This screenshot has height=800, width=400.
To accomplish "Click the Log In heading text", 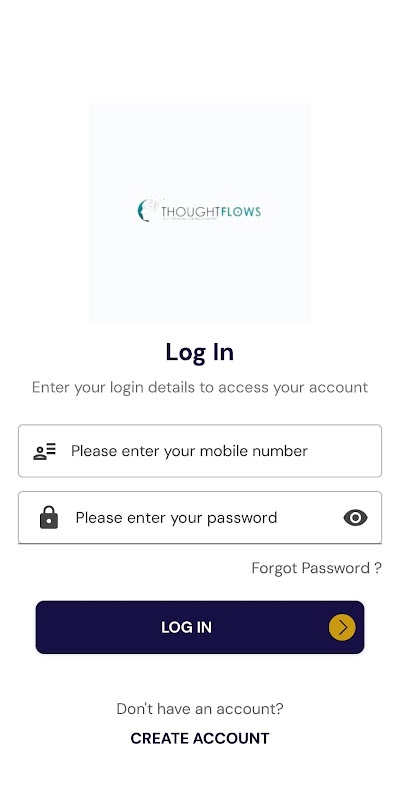I will point(200,352).
